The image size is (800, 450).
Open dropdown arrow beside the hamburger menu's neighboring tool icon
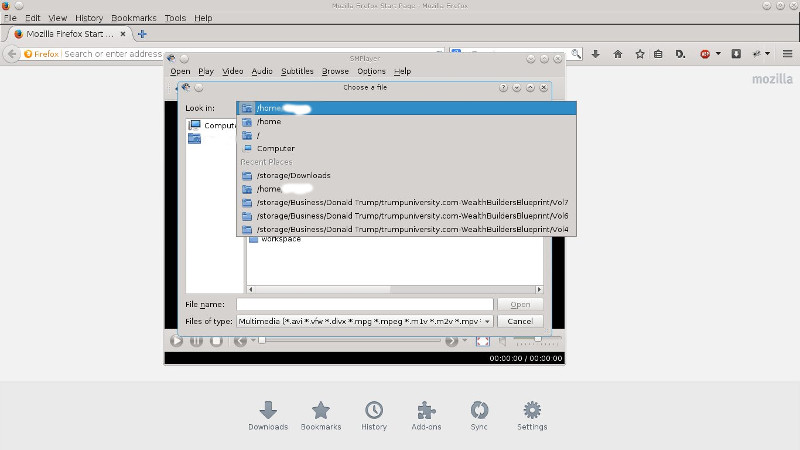click(767, 54)
